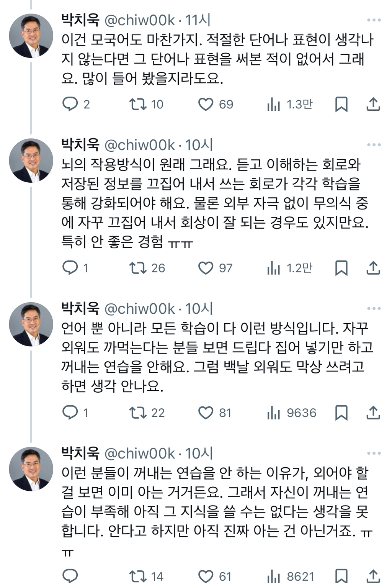392x583 pixels.
Task: Open more options for the 11시 tweet
Action: click(374, 20)
